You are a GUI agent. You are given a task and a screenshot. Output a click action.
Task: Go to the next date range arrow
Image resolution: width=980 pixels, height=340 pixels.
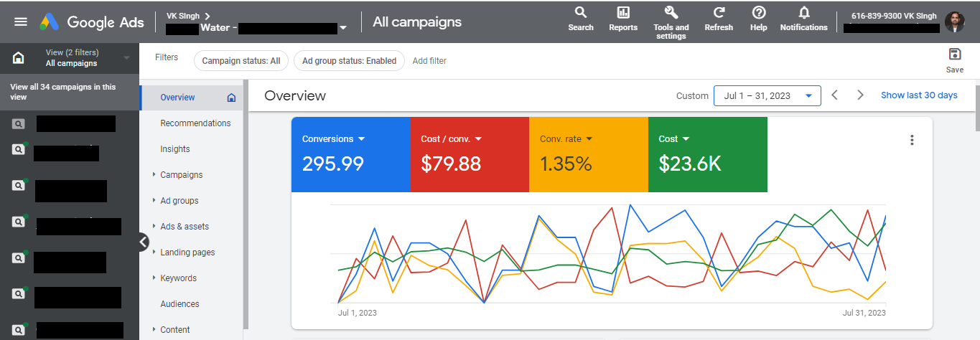[860, 95]
